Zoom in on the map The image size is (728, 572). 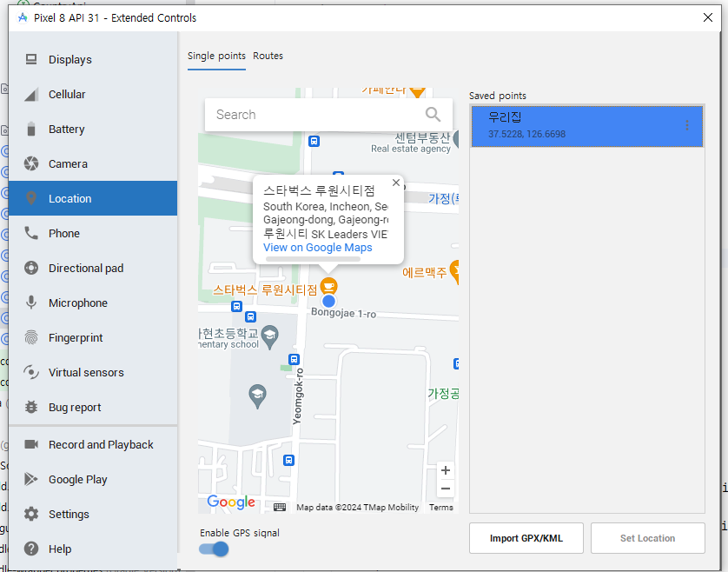click(x=446, y=470)
